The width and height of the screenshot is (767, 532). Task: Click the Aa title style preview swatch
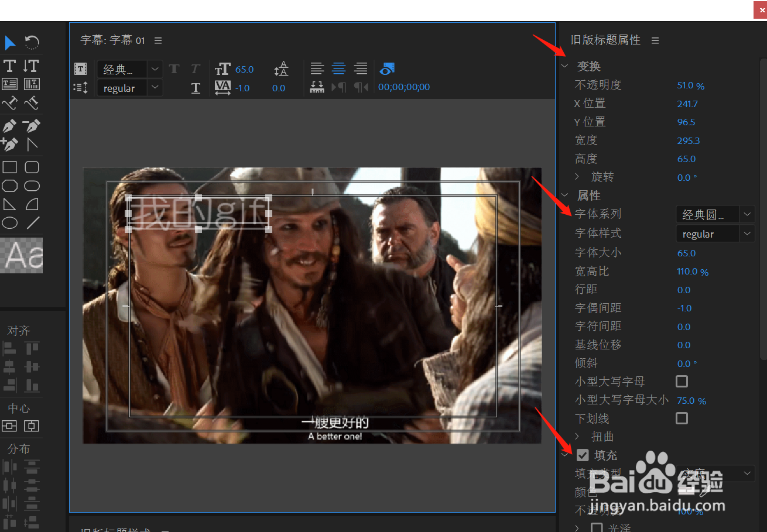pos(22,256)
